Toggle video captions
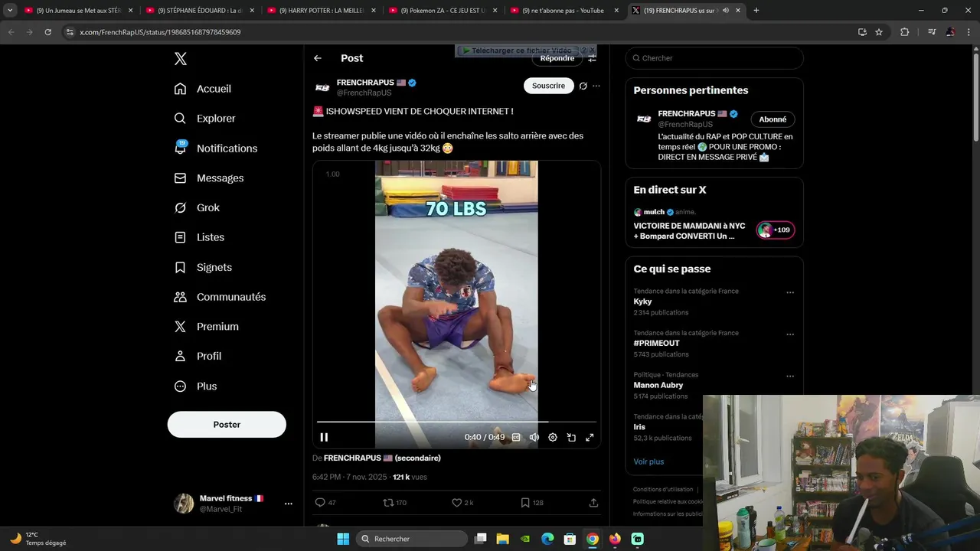The image size is (980, 551). [516, 437]
